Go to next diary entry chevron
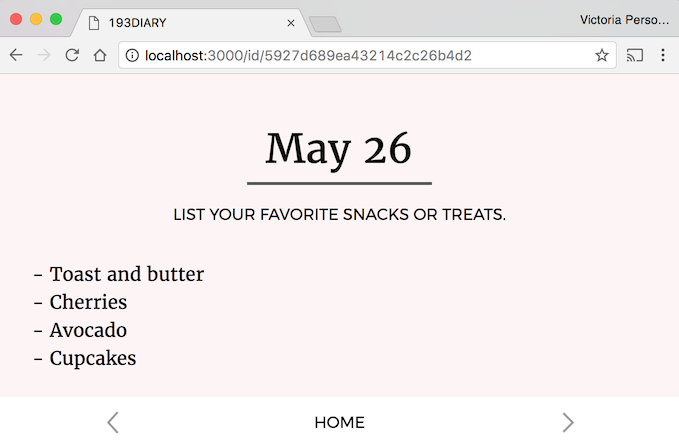Image resolution: width=679 pixels, height=446 pixels. (568, 422)
